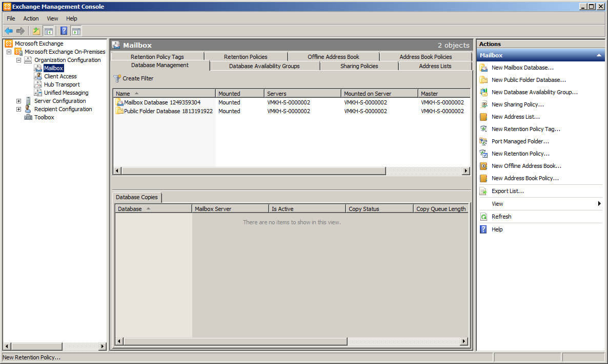The image size is (608, 364).
Task: Click the Toolbox tree icon
Action: pos(28,117)
